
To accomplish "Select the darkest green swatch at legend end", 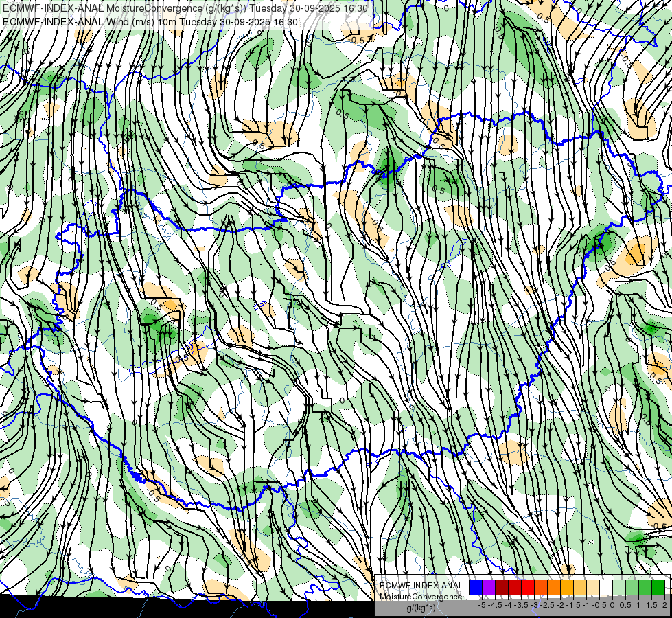I will [658, 588].
